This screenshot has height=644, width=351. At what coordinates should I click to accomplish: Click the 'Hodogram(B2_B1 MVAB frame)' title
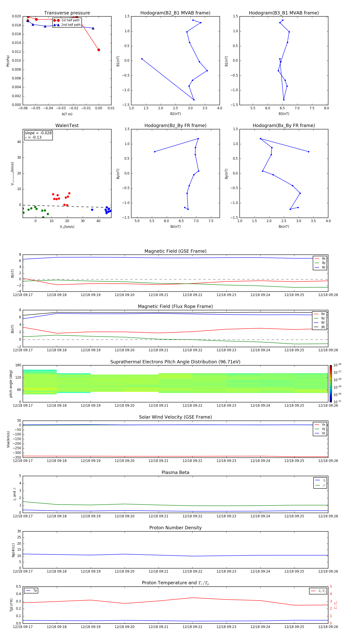tap(175, 13)
